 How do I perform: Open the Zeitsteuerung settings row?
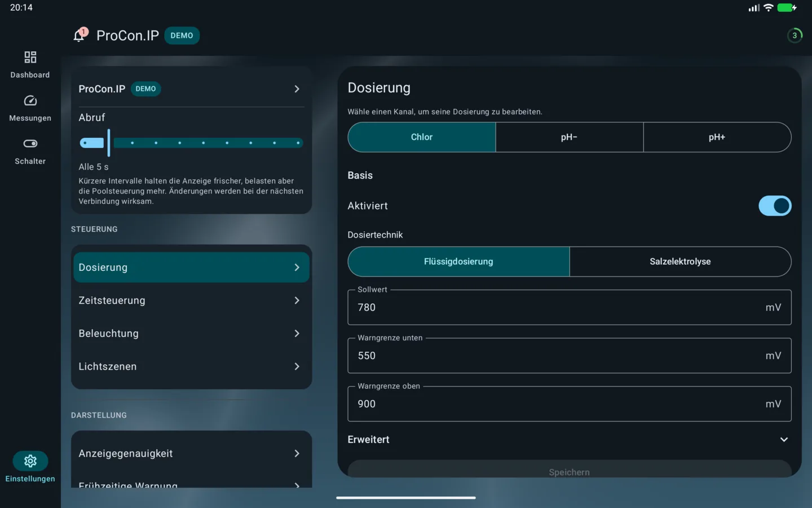pos(191,300)
